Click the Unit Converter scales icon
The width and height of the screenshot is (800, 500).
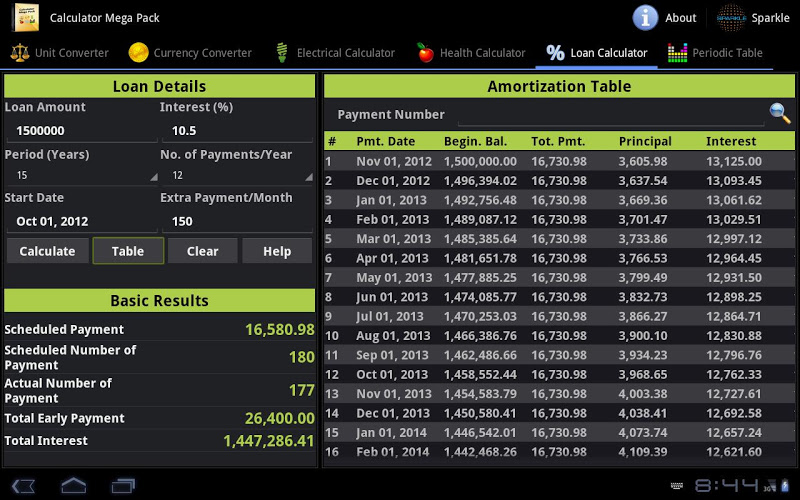[x=20, y=53]
